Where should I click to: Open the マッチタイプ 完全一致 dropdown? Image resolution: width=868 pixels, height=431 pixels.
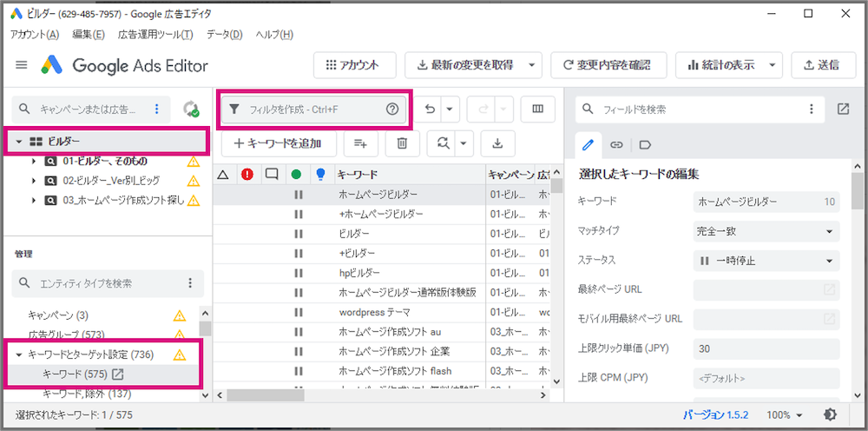point(766,231)
